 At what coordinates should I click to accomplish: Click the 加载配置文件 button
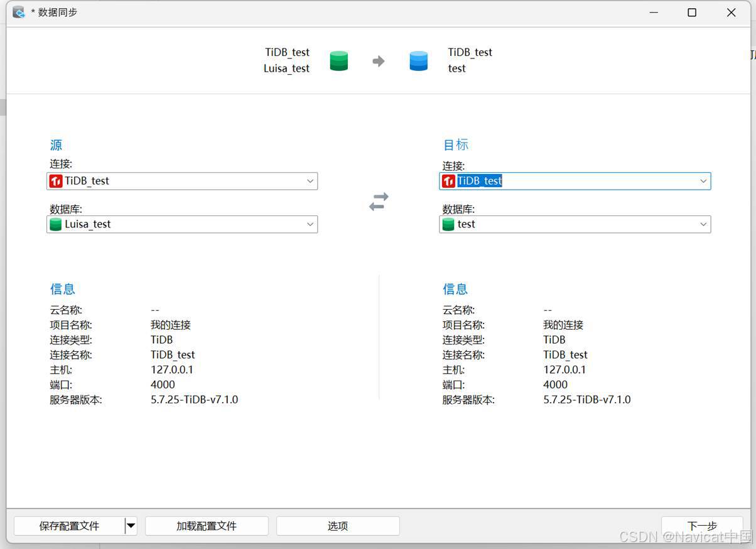(x=207, y=526)
